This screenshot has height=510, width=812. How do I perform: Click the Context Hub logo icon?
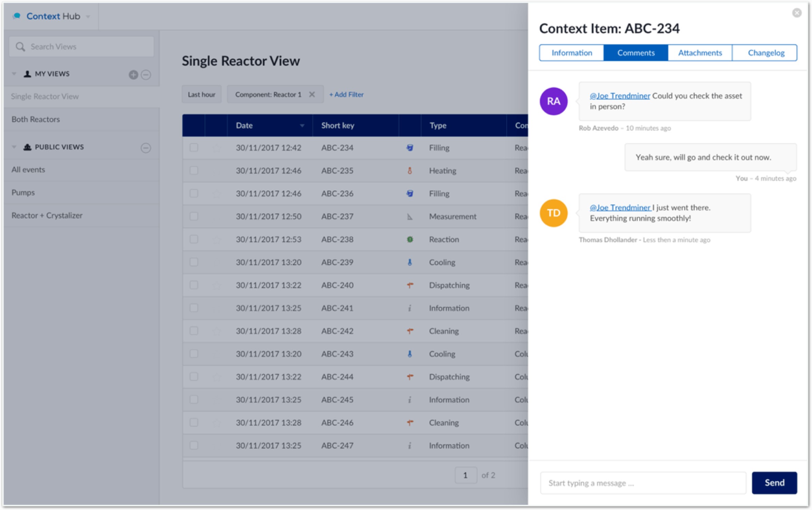[x=17, y=16]
